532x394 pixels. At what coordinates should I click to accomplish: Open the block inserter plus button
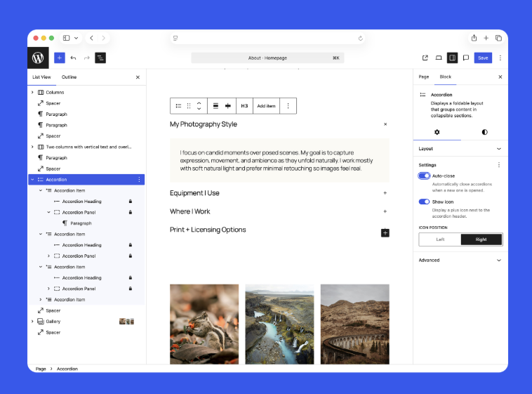tap(60, 58)
